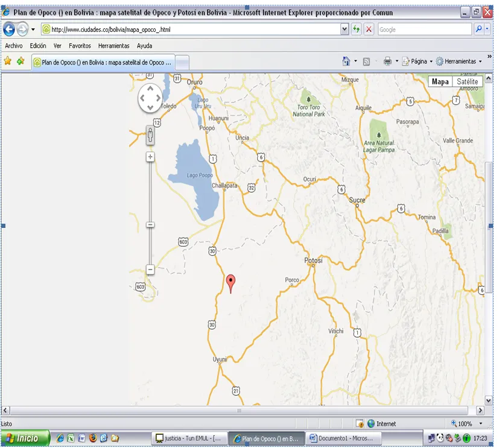Screen dimensions: 499x448
Task: Click the vertical scrollbar down arrow
Action: tap(489, 400)
